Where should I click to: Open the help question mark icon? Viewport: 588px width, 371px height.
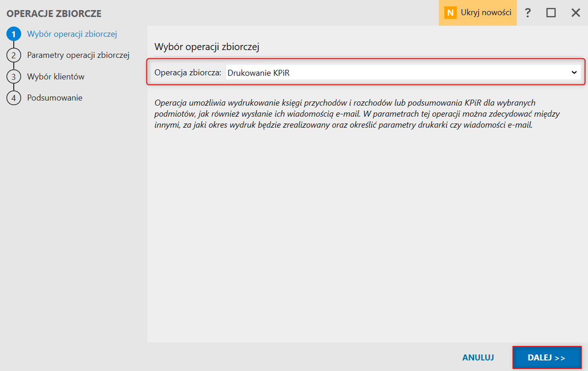(x=528, y=13)
